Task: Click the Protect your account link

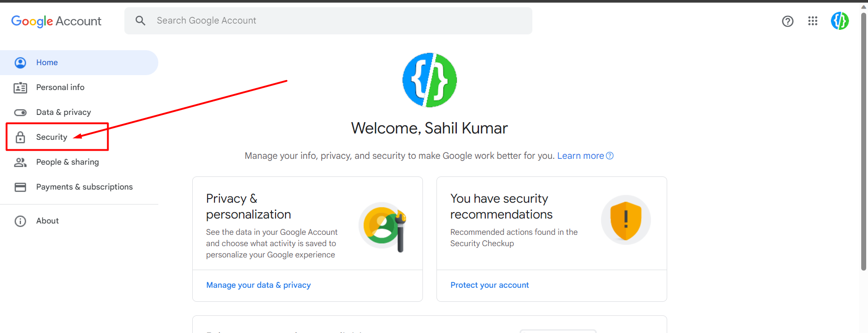Action: (489, 285)
